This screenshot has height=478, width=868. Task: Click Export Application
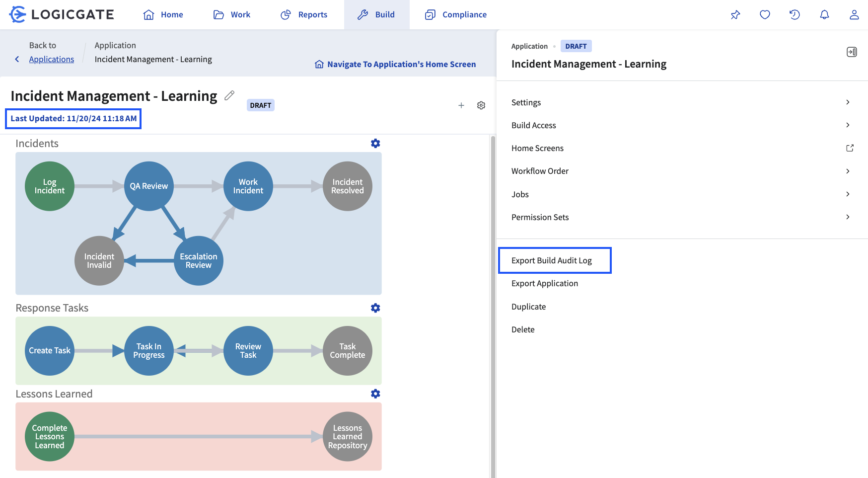[x=545, y=283]
